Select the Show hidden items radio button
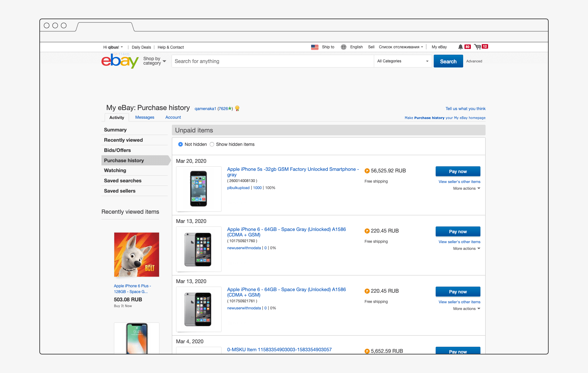 [x=212, y=144]
